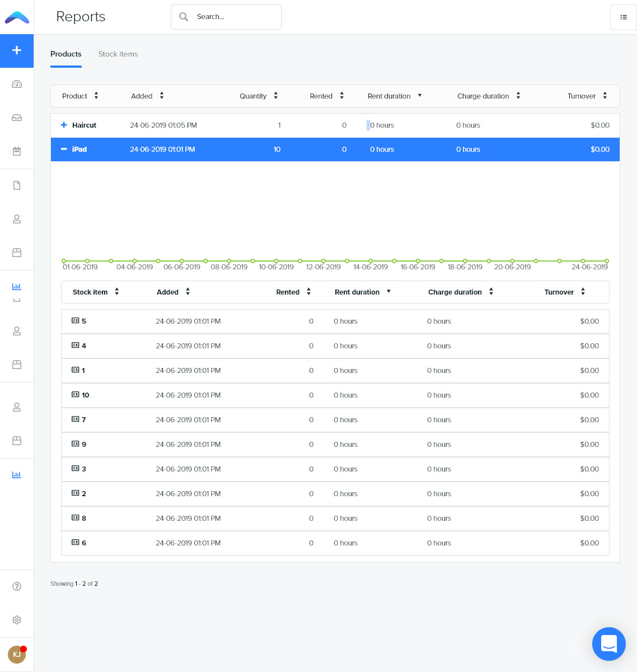Viewport: 637px width, 672px height.
Task: Click the 24-06-2019 chart data point
Action: (x=606, y=261)
